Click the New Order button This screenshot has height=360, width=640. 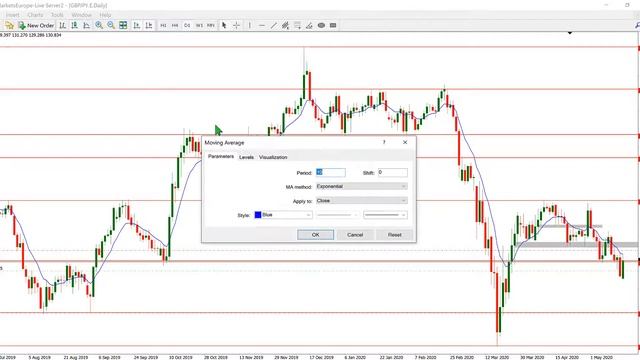click(x=36, y=25)
